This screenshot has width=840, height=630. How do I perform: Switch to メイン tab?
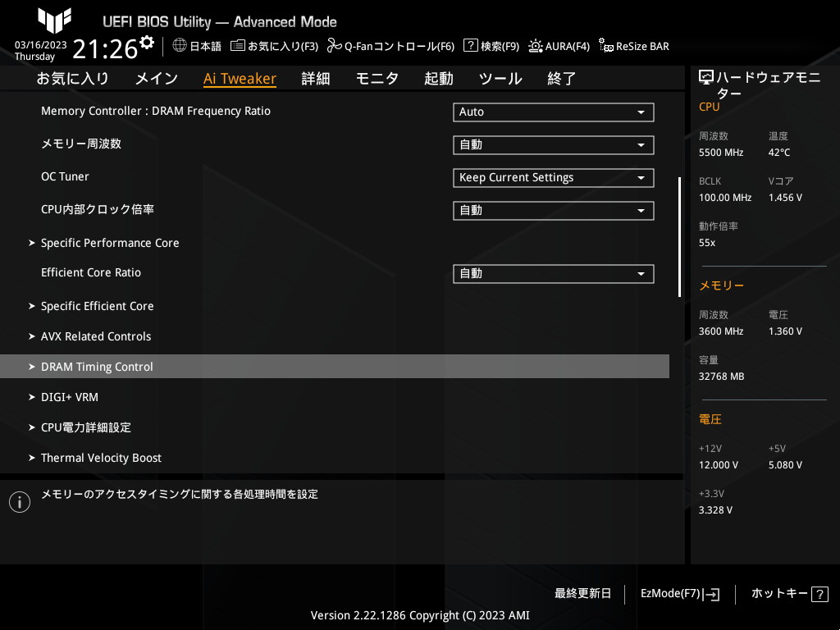pyautogui.click(x=157, y=79)
